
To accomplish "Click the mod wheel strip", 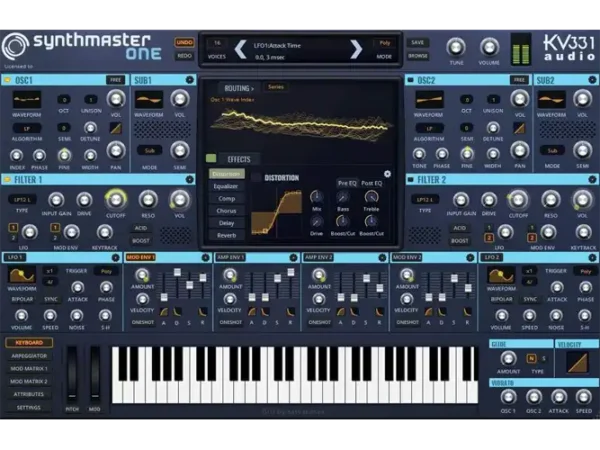I will coord(95,373).
